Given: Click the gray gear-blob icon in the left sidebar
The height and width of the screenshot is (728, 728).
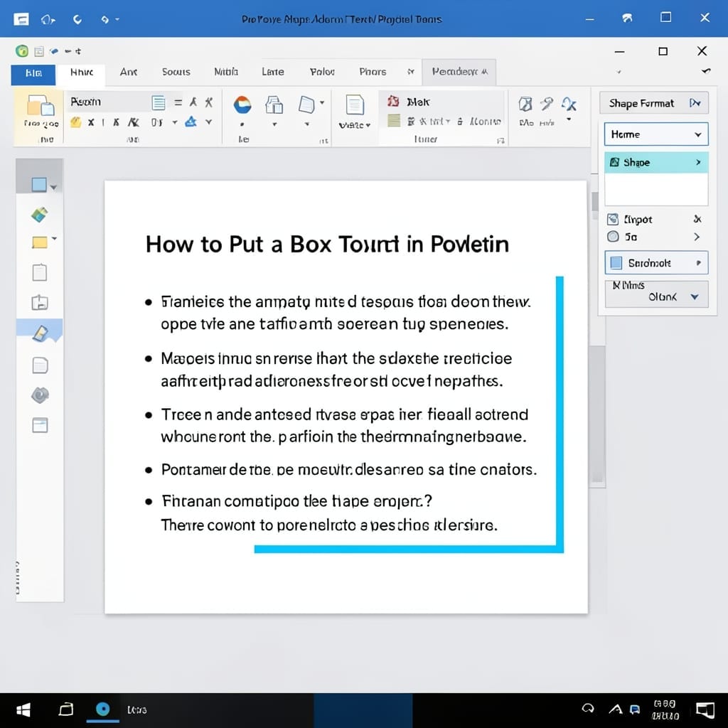Looking at the screenshot, I should pos(40,395).
